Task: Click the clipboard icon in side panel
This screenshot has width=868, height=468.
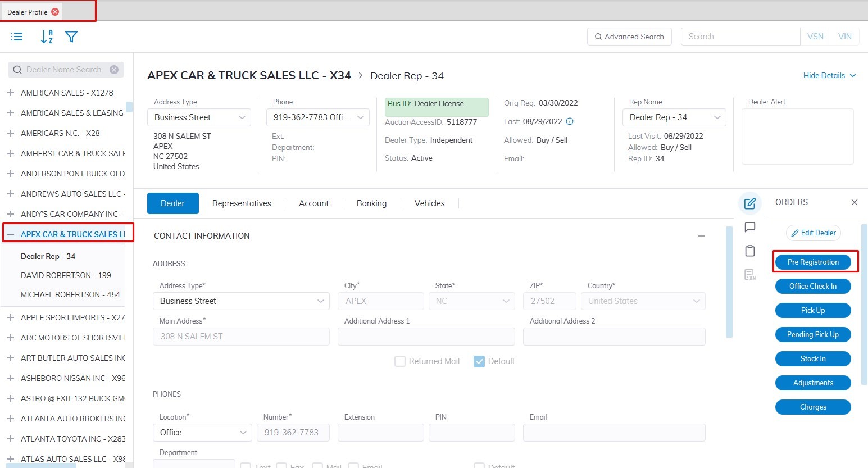Action: [x=749, y=251]
